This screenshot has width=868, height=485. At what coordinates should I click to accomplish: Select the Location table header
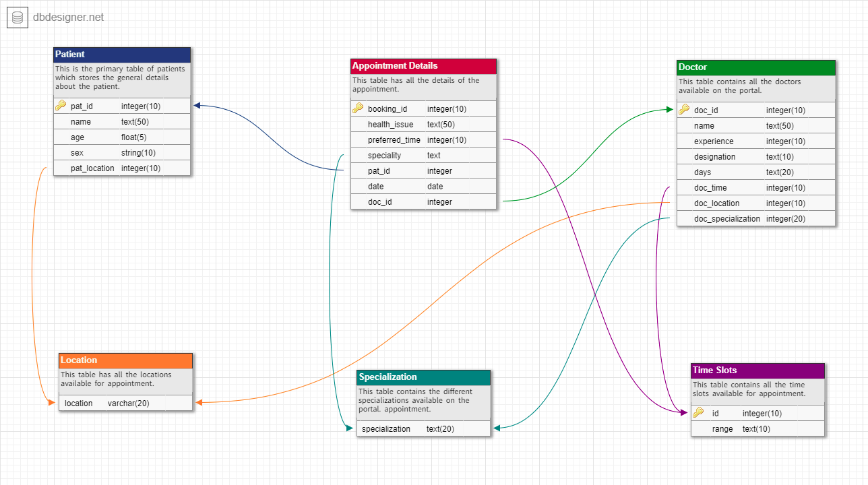coord(126,360)
